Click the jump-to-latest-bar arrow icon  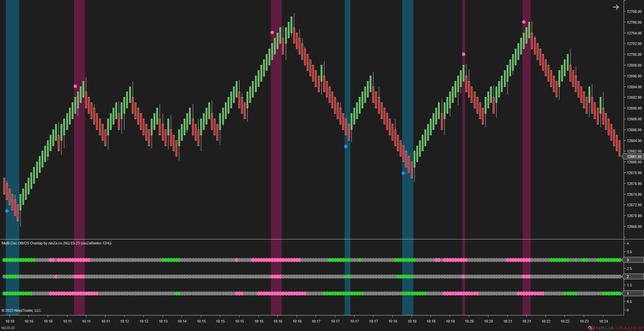pyautogui.click(x=616, y=7)
